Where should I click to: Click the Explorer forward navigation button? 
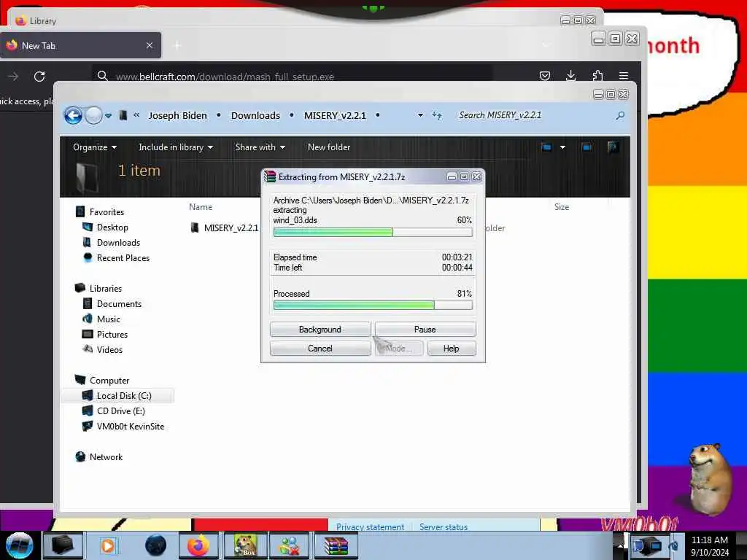click(93, 115)
